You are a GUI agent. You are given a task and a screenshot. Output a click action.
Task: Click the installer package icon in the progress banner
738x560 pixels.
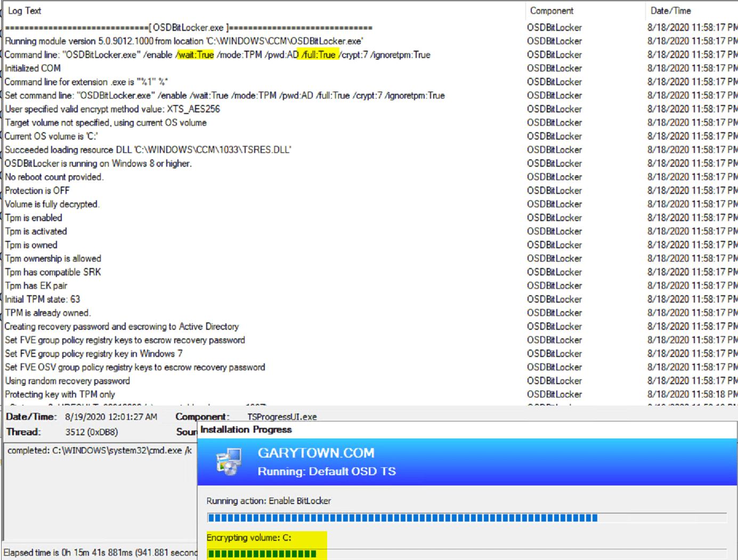coord(228,460)
